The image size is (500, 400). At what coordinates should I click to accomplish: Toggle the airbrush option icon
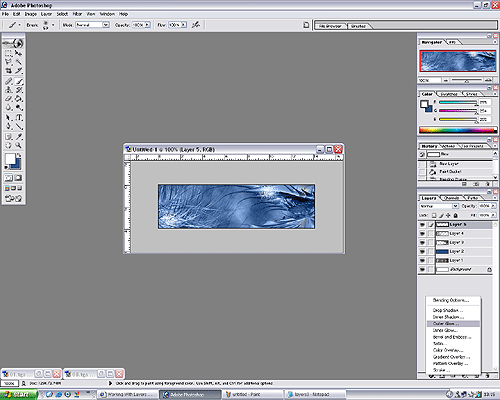tap(196, 25)
